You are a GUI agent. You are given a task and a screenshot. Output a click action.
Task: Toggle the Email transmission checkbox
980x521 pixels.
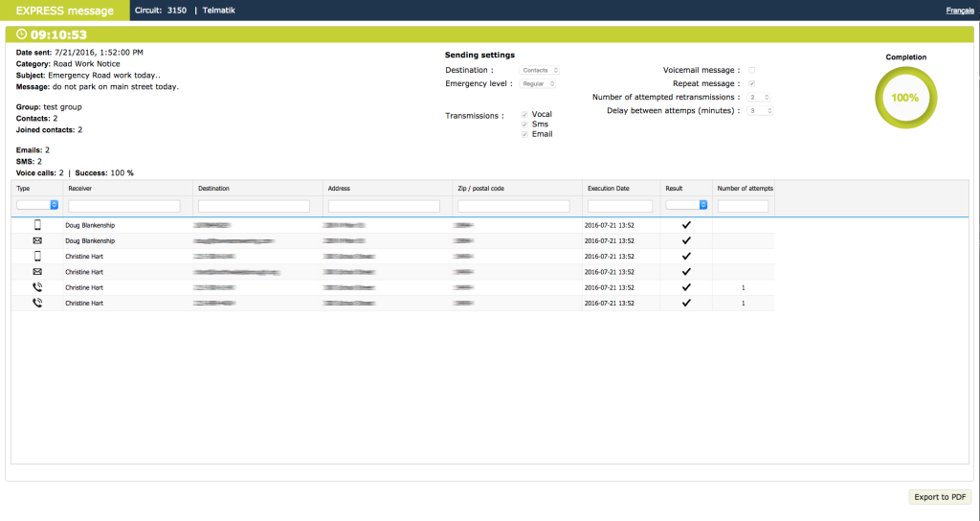point(524,134)
